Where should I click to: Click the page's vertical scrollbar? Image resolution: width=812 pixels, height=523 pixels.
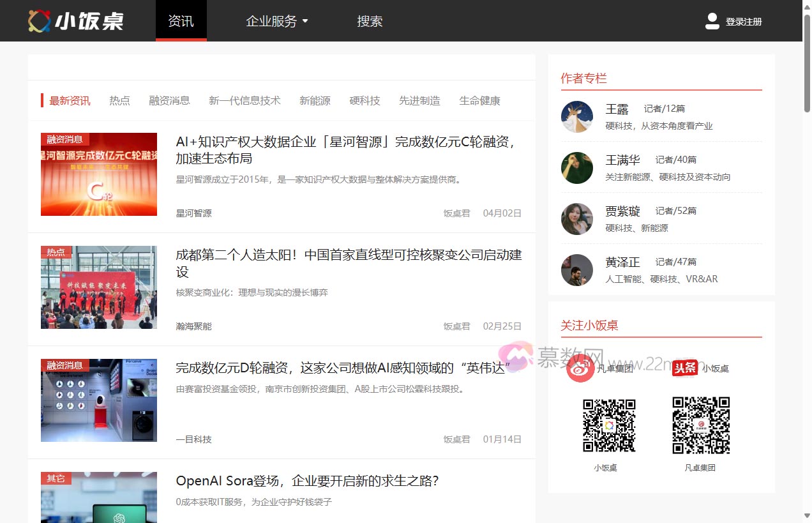807,255
